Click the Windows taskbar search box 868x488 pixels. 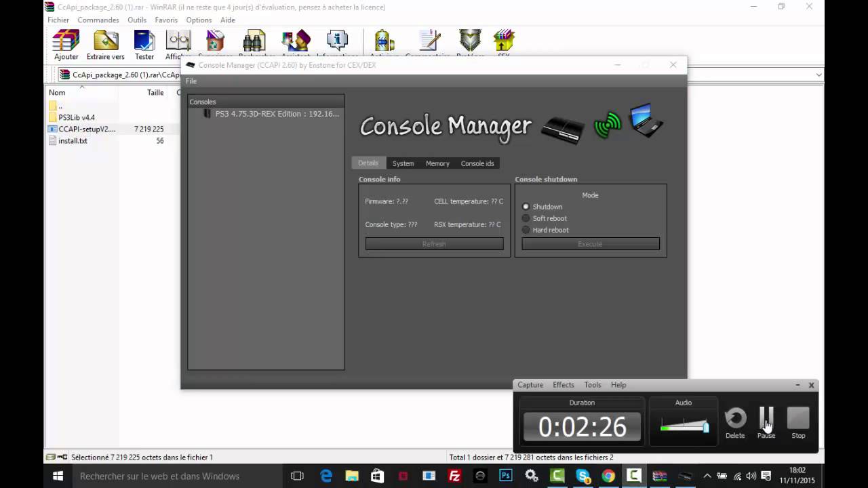(x=176, y=476)
